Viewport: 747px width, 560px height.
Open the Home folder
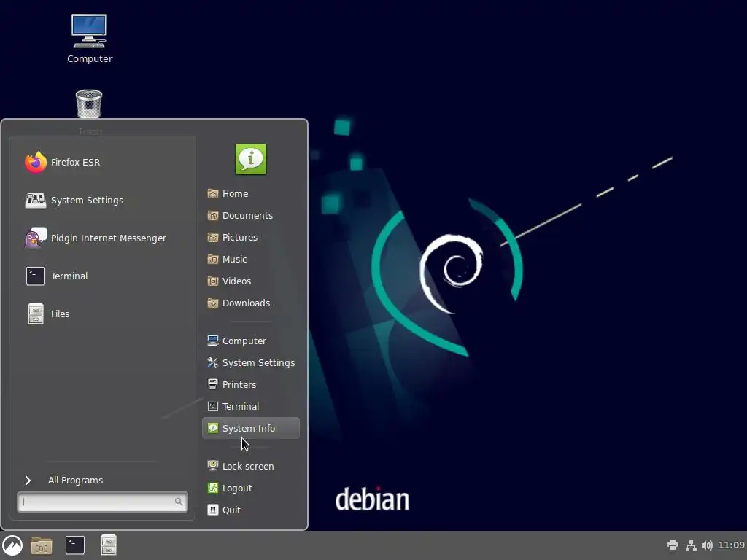[251, 194]
